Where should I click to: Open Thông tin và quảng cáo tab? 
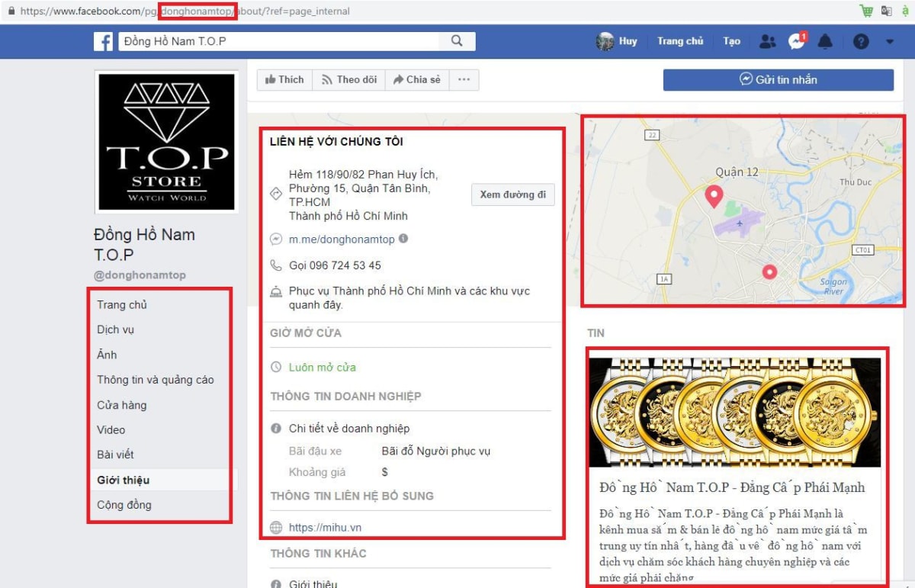[x=156, y=380]
